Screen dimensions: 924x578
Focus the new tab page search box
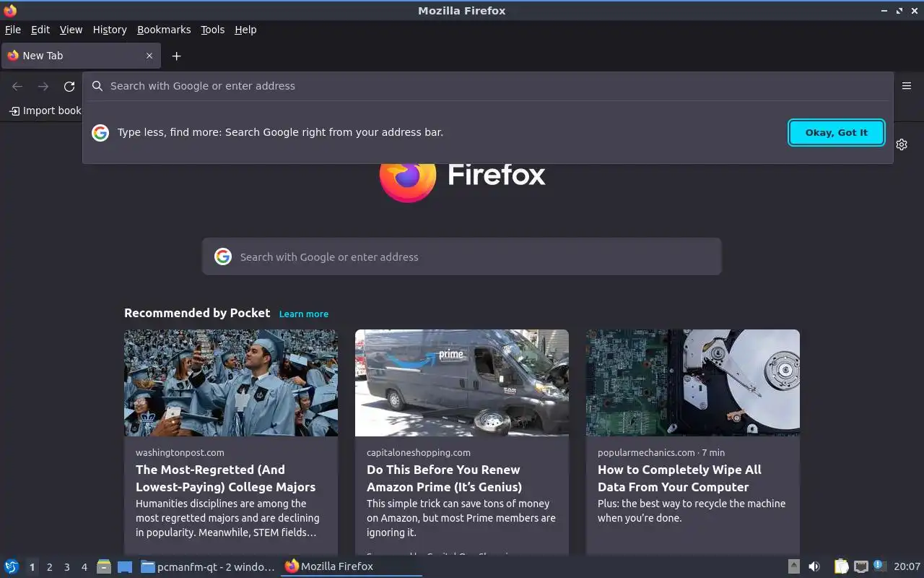coord(462,256)
